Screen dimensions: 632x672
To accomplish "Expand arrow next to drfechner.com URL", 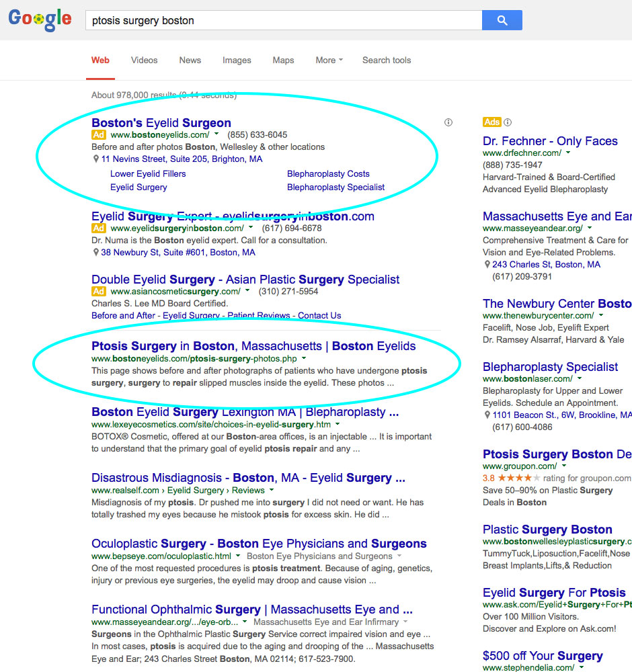I will pos(569,152).
